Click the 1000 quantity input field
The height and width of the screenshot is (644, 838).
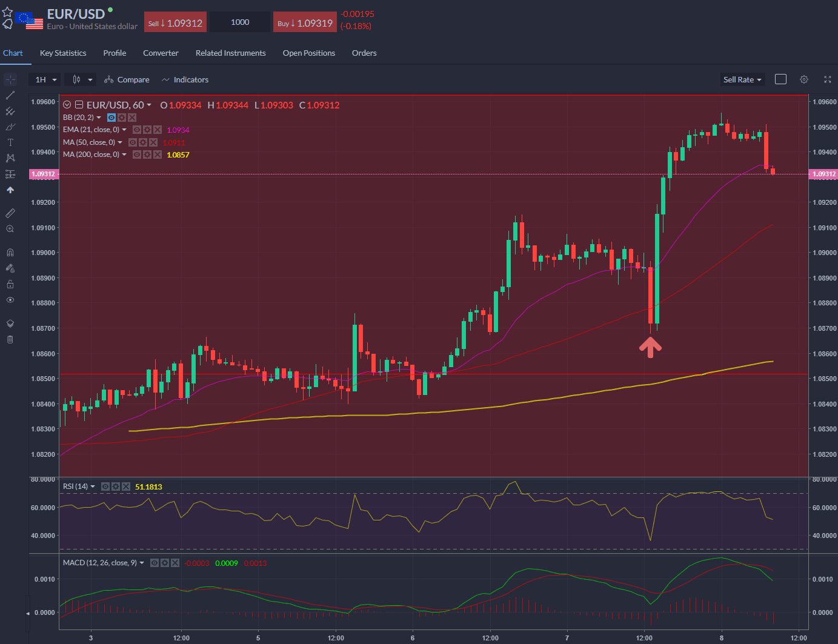tap(239, 22)
